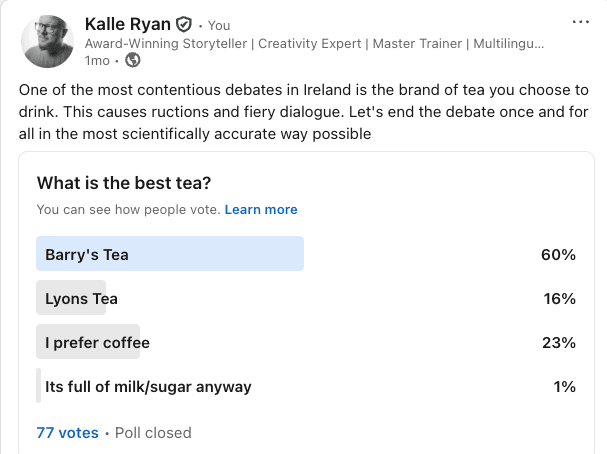Viewport: 607px width, 454px height.
Task: Click the "1mo" post timestamp
Action: (x=97, y=61)
